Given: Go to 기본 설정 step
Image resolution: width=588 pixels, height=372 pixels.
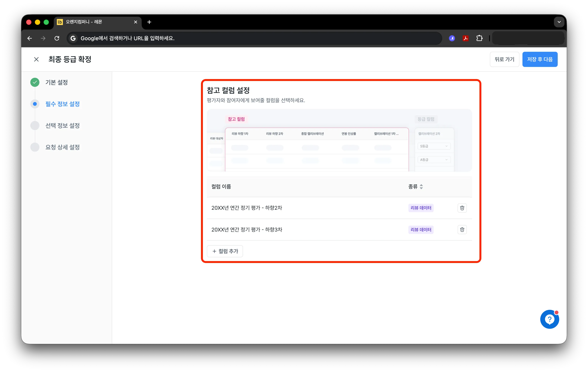Looking at the screenshot, I should pyautogui.click(x=56, y=82).
